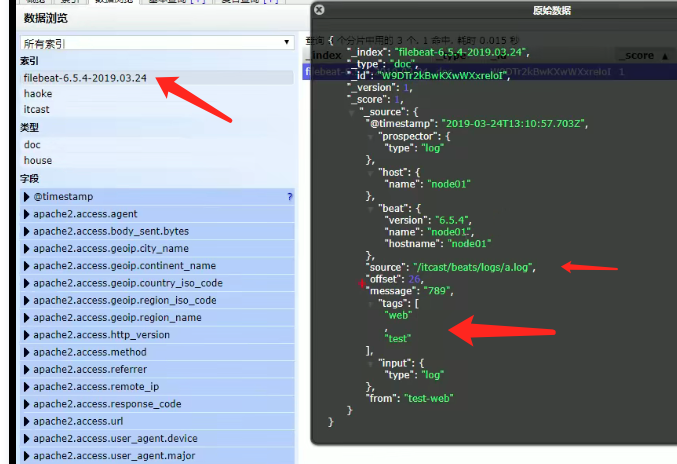
Task: Expand apache2.access.url field
Action: coord(26,421)
